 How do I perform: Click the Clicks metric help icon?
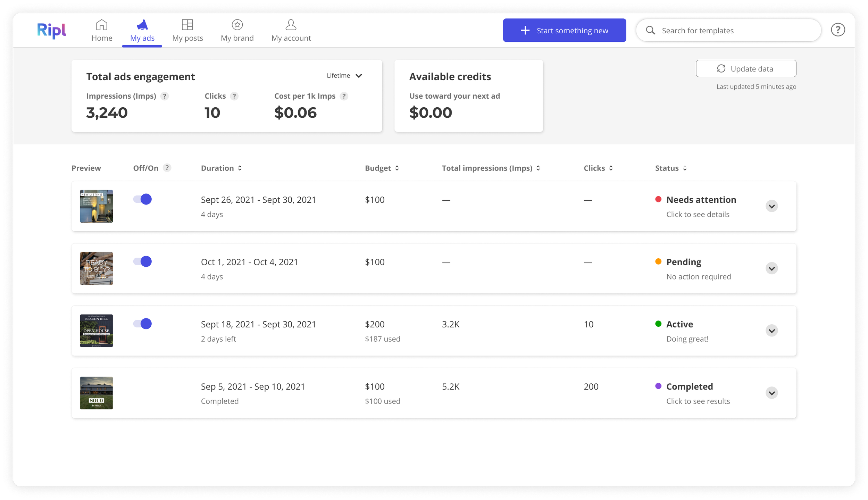point(234,96)
